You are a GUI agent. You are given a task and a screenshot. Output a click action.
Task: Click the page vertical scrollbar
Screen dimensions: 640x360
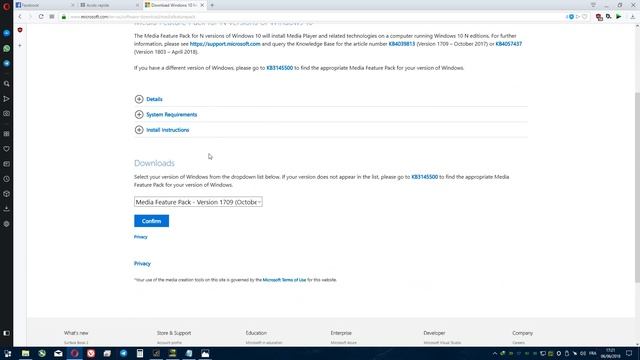click(637, 188)
